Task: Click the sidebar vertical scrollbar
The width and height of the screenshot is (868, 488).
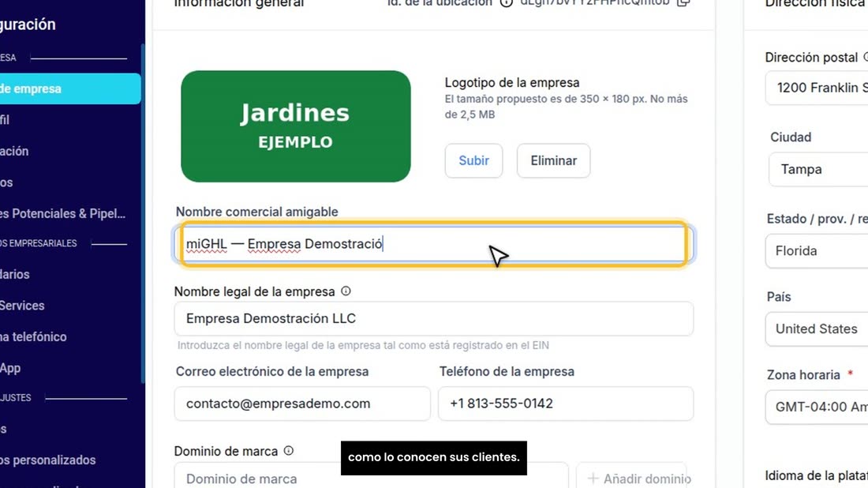Action: click(143, 213)
